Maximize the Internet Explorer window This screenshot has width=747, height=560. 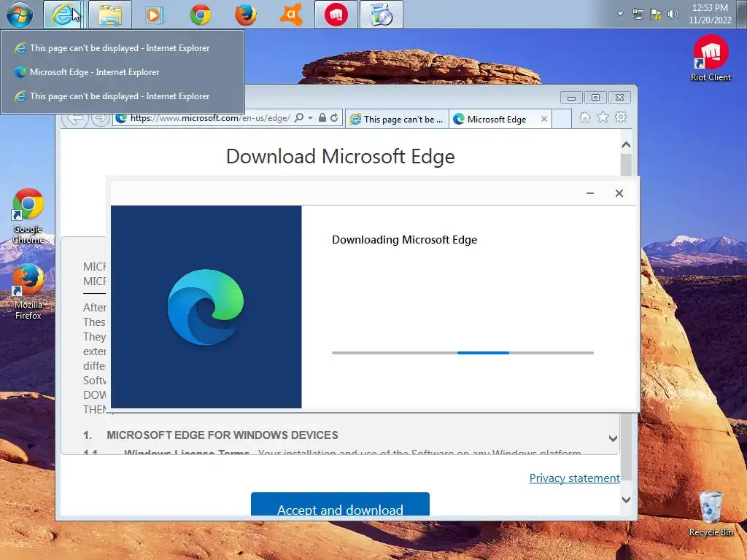[x=595, y=98]
